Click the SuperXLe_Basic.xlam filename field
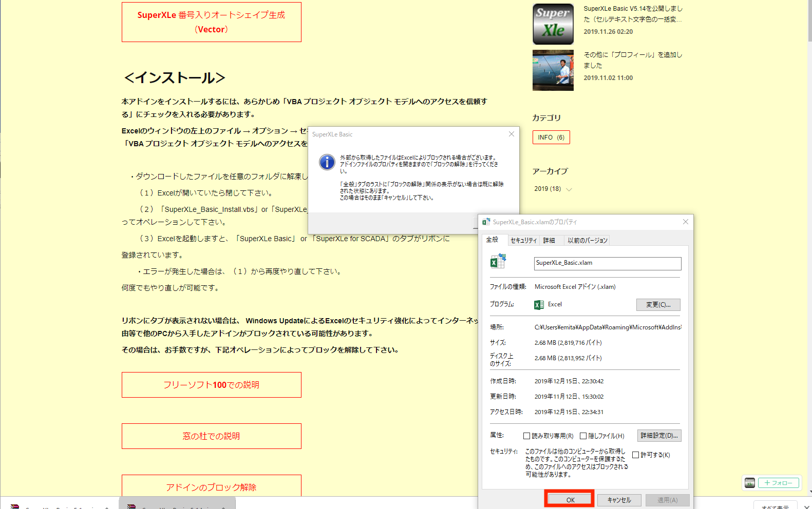Image resolution: width=812 pixels, height=509 pixels. 608,263
